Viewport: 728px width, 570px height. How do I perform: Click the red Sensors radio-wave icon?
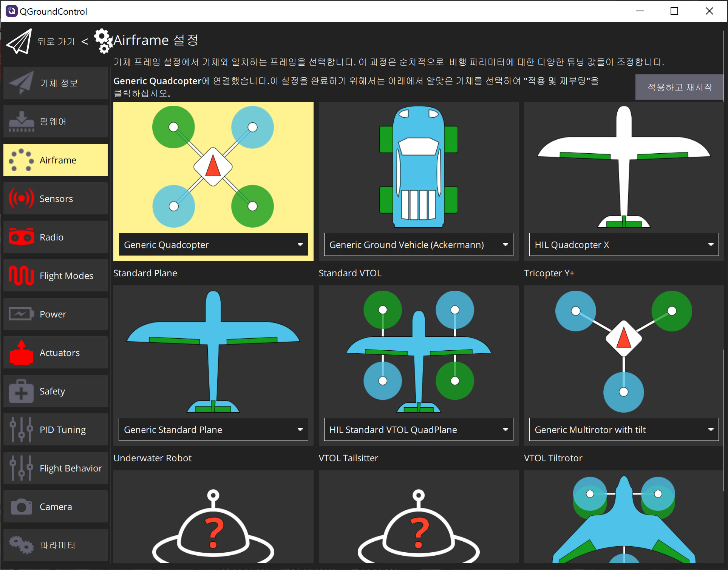point(21,199)
